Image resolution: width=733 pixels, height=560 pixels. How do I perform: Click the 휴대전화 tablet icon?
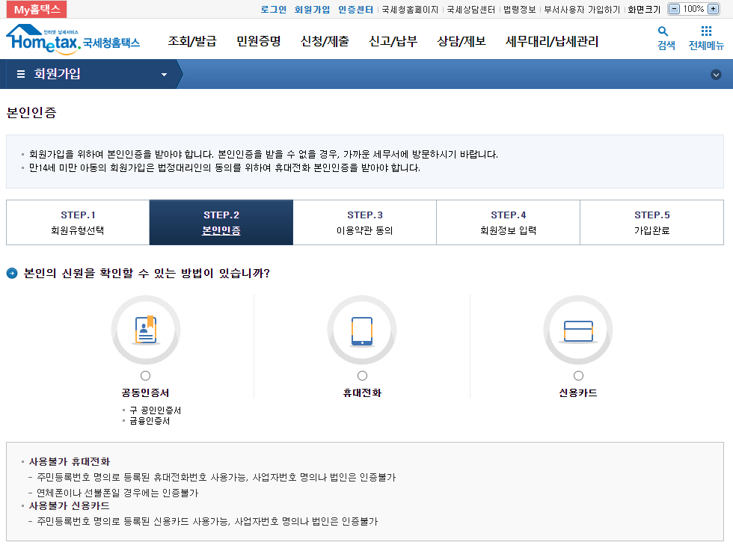pos(362,330)
